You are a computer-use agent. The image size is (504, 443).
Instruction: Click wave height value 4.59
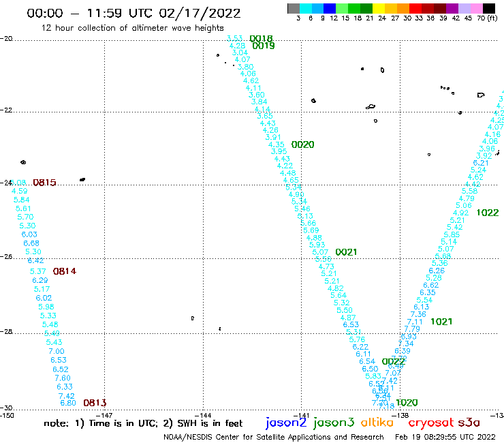coord(19,191)
